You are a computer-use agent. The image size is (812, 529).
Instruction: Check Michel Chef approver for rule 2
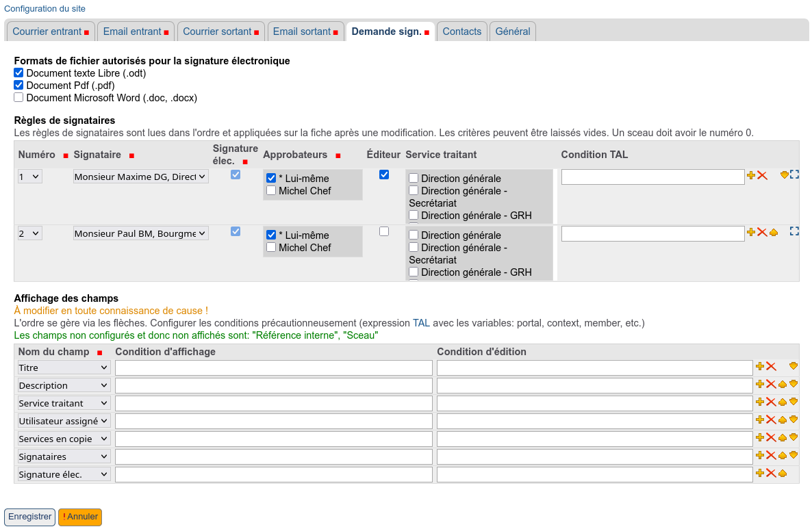click(x=271, y=248)
